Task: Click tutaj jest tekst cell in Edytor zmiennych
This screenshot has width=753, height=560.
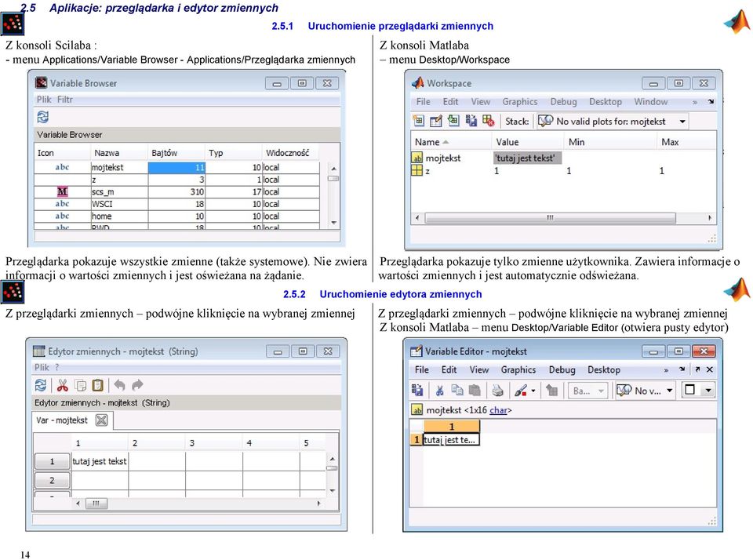Action: [x=100, y=461]
